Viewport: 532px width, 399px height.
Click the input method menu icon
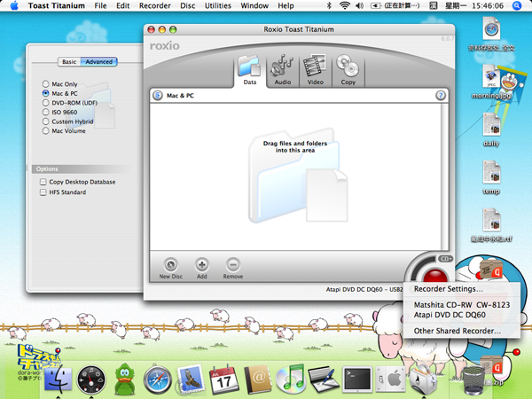coord(434,6)
